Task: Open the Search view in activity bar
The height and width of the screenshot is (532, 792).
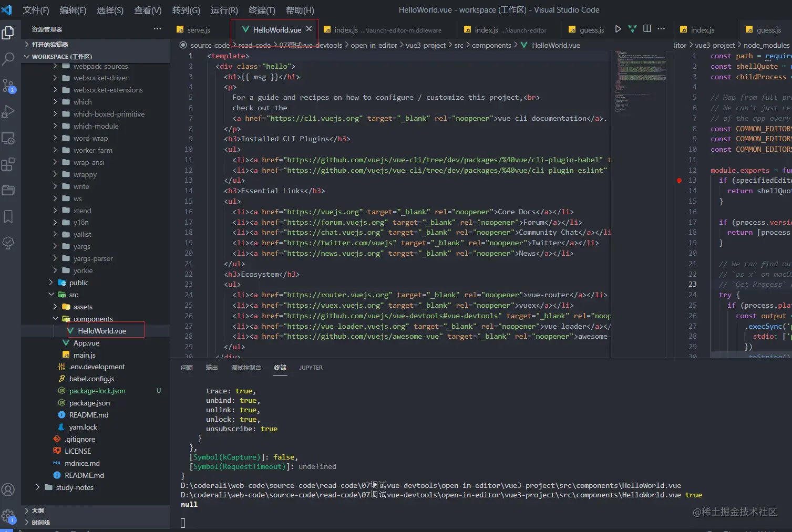Action: [x=8, y=59]
